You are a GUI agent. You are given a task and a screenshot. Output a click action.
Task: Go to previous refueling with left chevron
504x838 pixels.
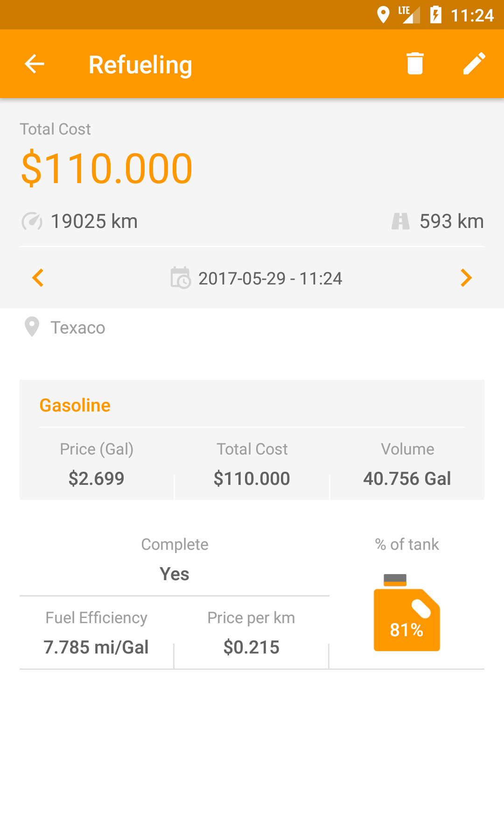(38, 278)
